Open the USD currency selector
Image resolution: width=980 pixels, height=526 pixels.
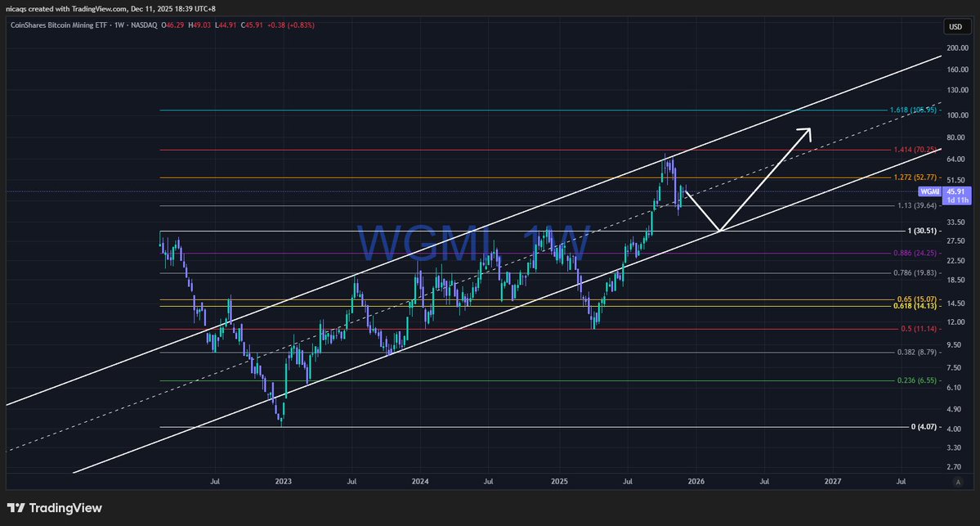955,27
